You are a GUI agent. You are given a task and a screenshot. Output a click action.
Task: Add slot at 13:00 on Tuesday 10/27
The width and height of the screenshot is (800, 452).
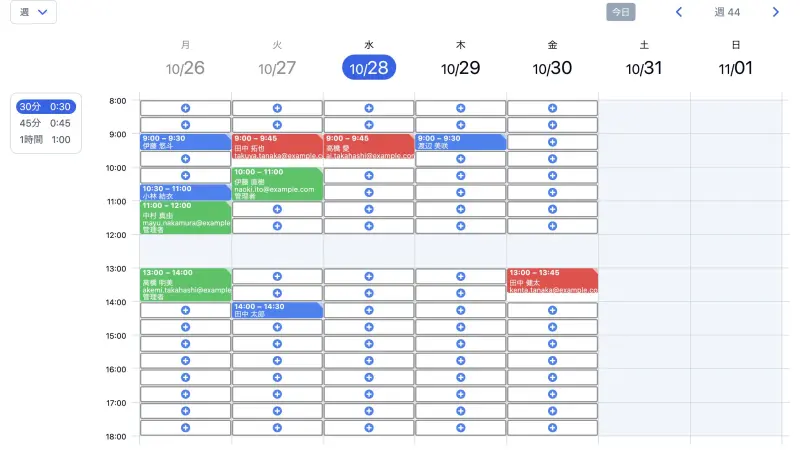(277, 276)
